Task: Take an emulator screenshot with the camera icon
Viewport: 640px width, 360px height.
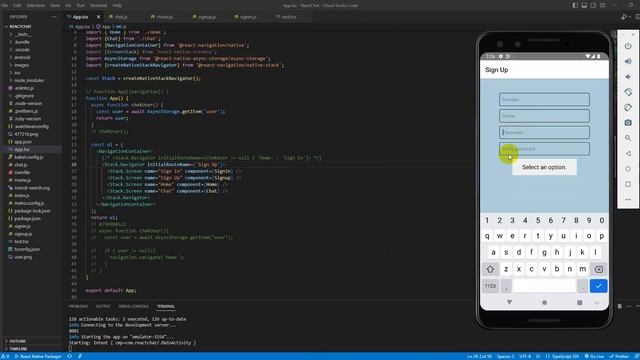Action: [x=628, y=122]
